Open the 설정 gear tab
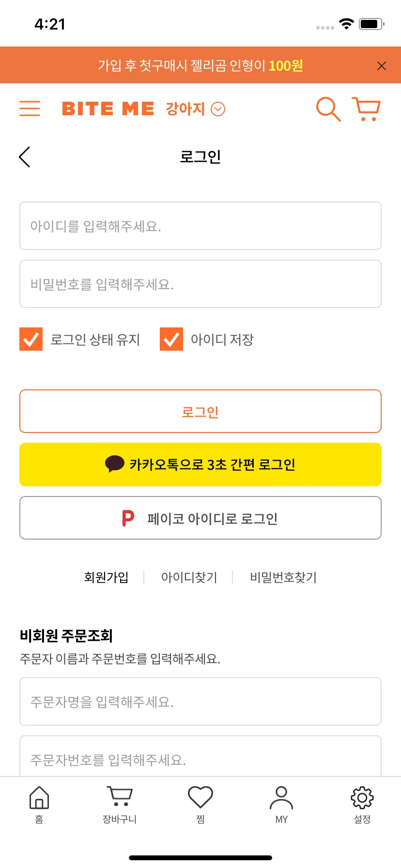This screenshot has height=868, width=401. pos(362,805)
